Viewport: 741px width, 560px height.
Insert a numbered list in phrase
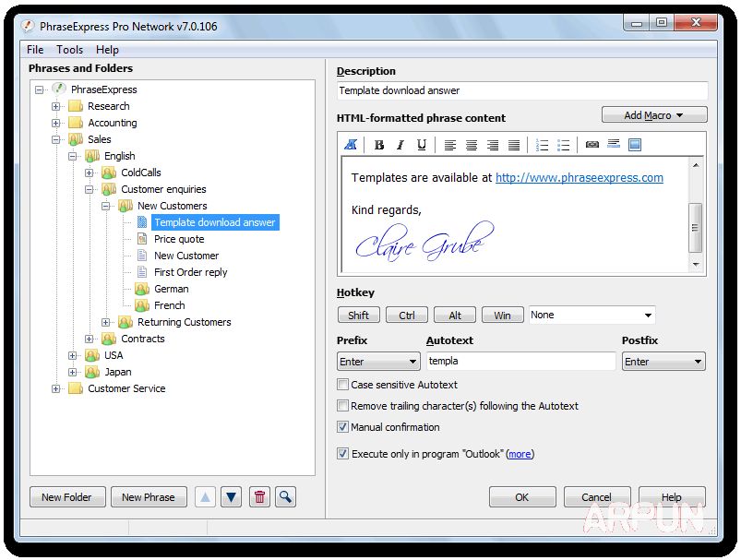point(542,145)
